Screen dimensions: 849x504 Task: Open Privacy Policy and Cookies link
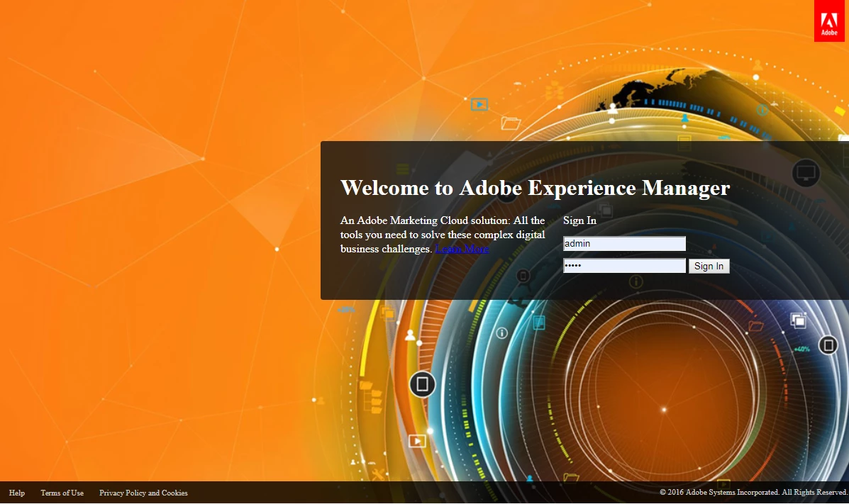point(143,493)
